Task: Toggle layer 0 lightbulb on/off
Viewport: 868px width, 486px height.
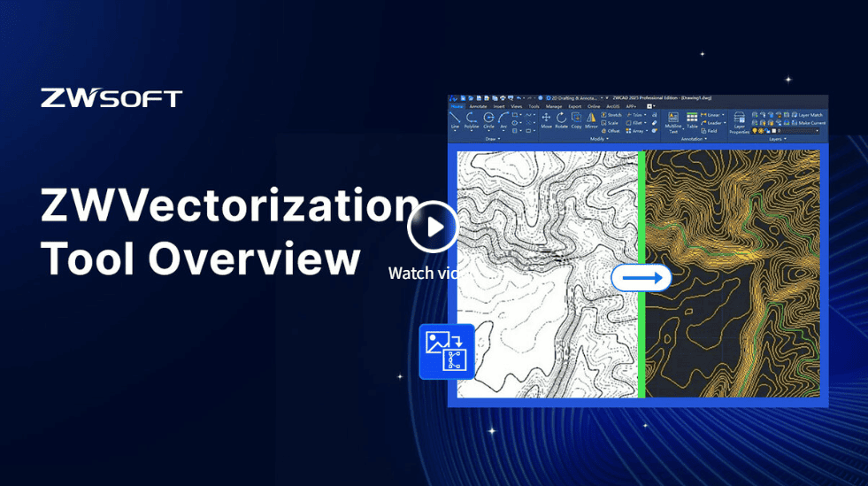Action: (x=755, y=131)
